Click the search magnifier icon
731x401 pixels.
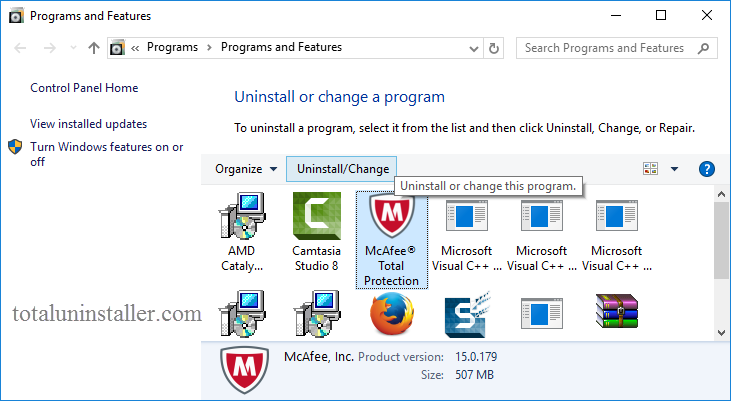click(703, 48)
